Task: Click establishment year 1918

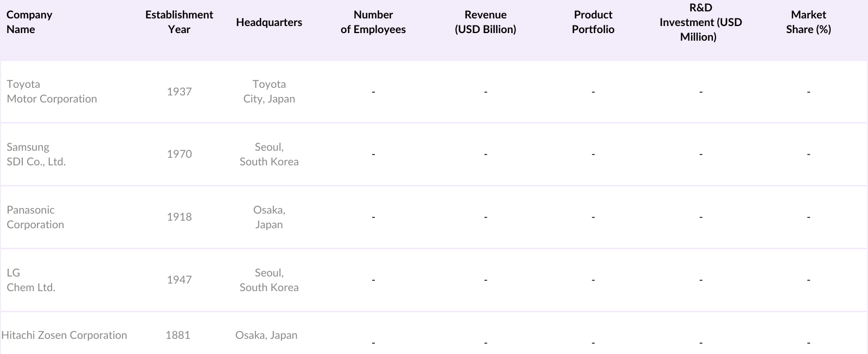Action: coord(179,217)
